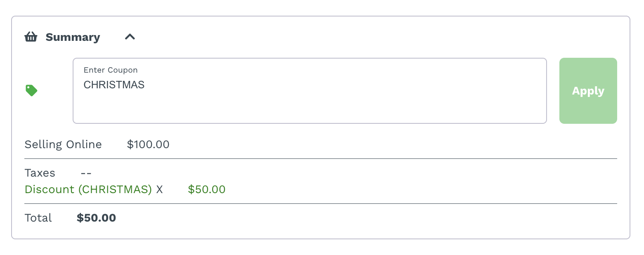This screenshot has width=644, height=255.
Task: Click the green $50.00 discount amount
Action: [x=206, y=189]
